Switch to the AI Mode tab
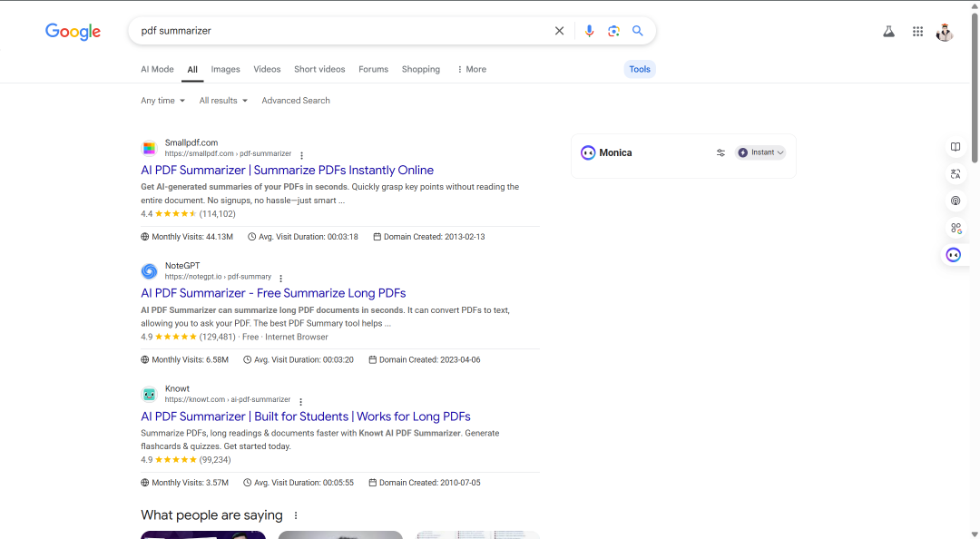980x539 pixels. tap(157, 69)
